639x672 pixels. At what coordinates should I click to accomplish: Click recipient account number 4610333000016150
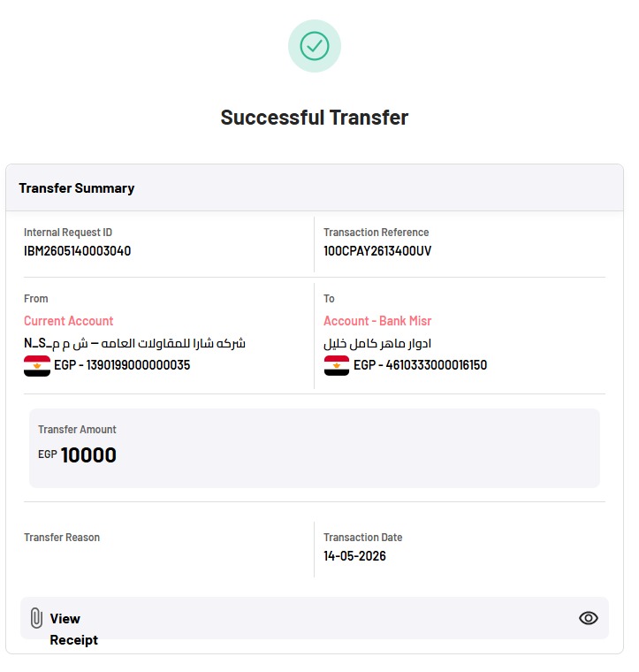tap(437, 365)
